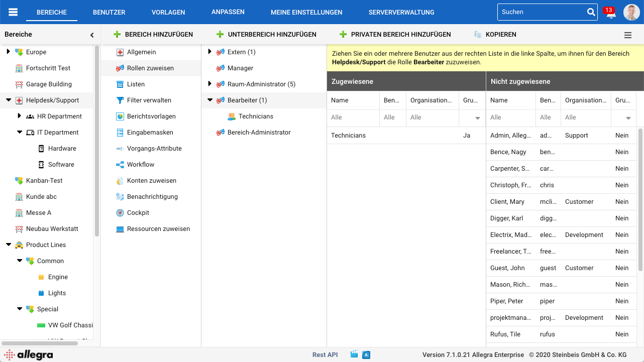Open the user avatar profile picture

click(631, 13)
